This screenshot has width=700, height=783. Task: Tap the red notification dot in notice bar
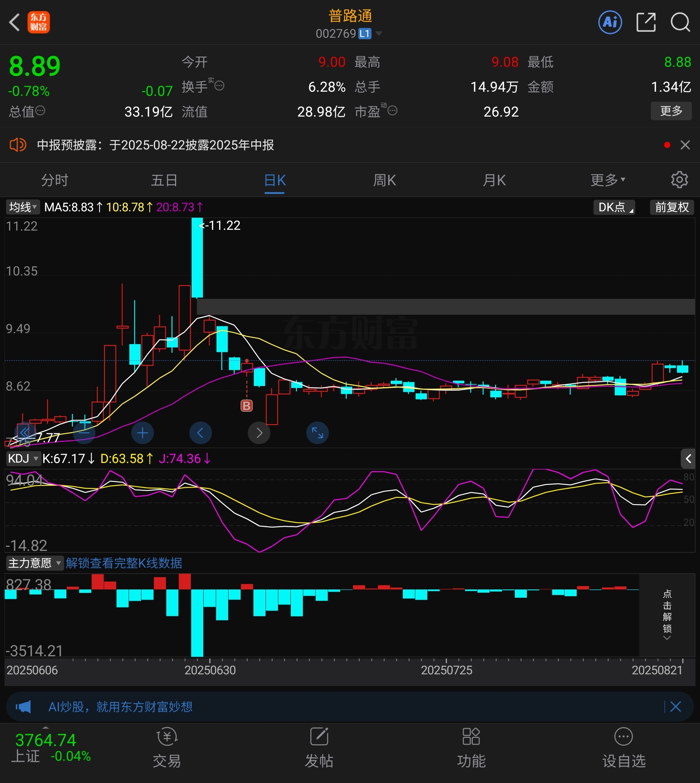pos(667,145)
